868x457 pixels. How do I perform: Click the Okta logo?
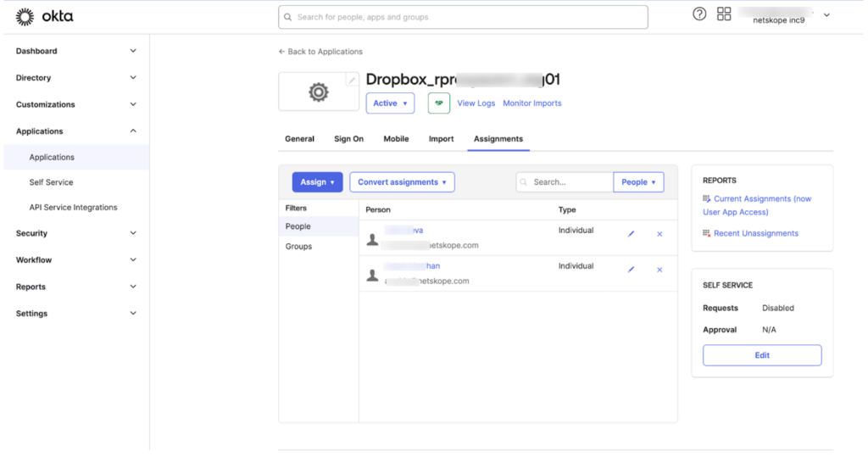[x=44, y=17]
